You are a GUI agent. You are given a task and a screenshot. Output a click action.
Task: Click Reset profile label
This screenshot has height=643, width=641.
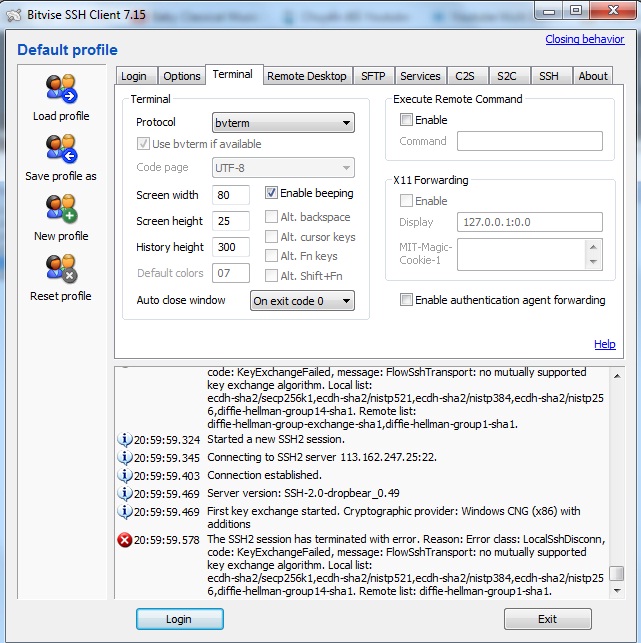[x=61, y=296]
